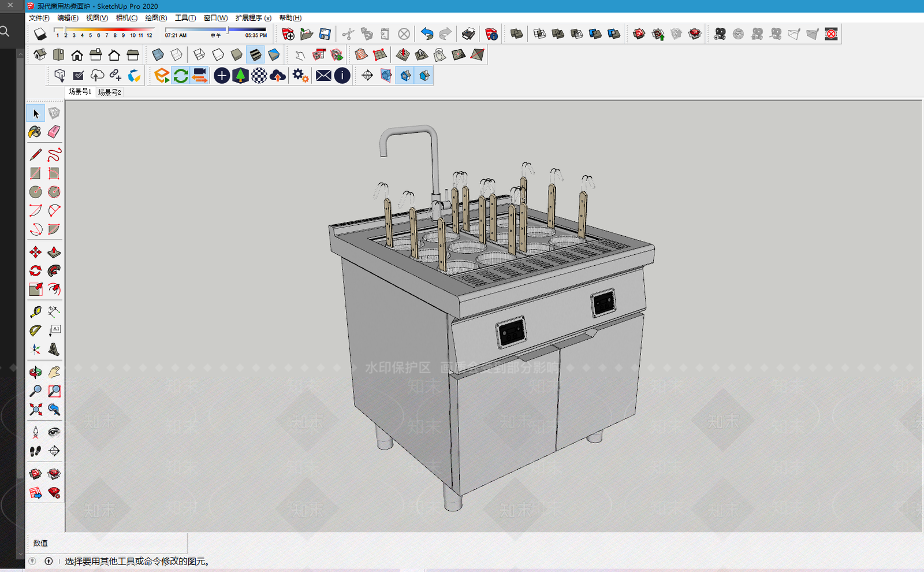Select the Tape Measure tool
Screen dimensions: 924x572
pyautogui.click(x=35, y=312)
